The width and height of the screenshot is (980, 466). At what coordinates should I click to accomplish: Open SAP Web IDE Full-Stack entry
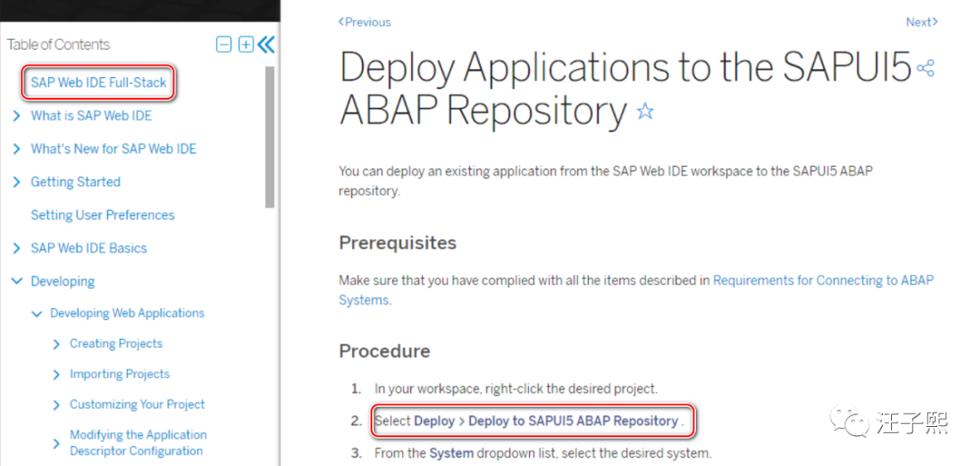tap(99, 83)
